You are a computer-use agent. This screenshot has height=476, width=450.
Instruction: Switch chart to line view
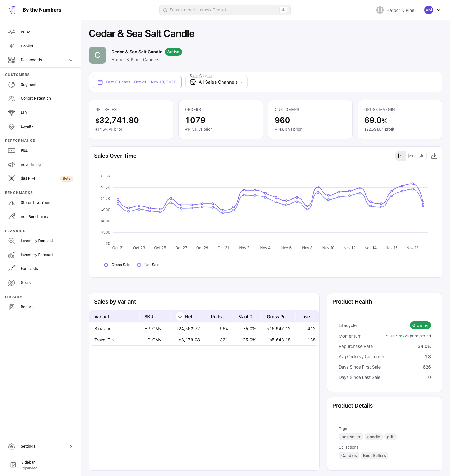click(401, 156)
